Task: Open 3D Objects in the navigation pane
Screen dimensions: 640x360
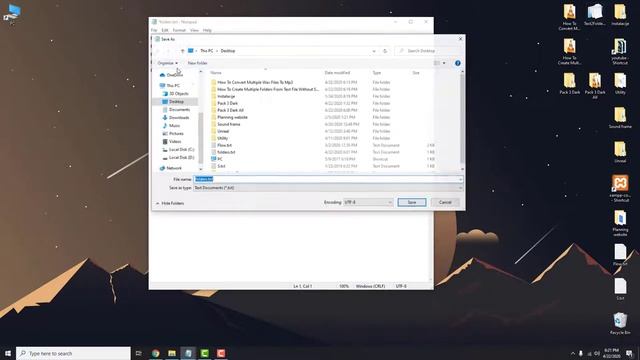Action: [x=178, y=93]
